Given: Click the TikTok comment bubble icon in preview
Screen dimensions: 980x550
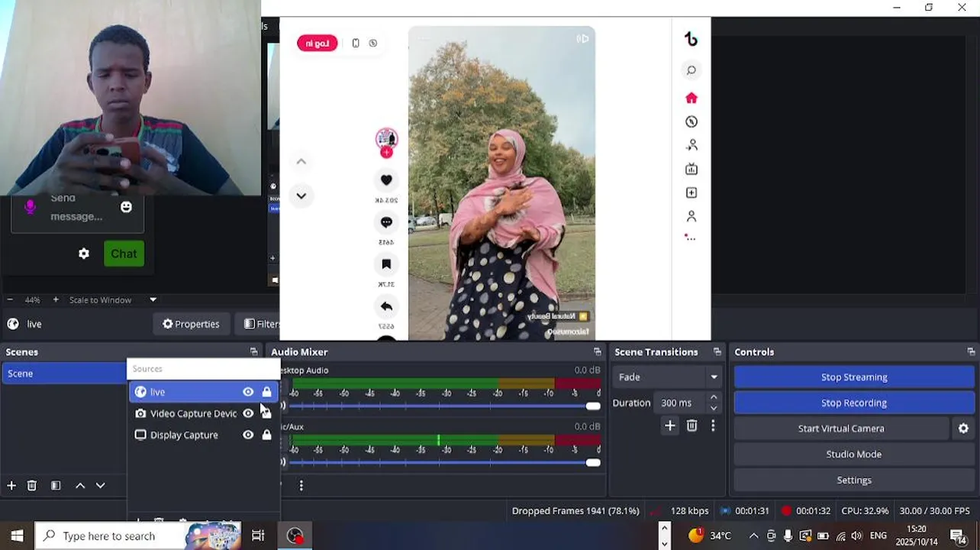Looking at the screenshot, I should [386, 222].
